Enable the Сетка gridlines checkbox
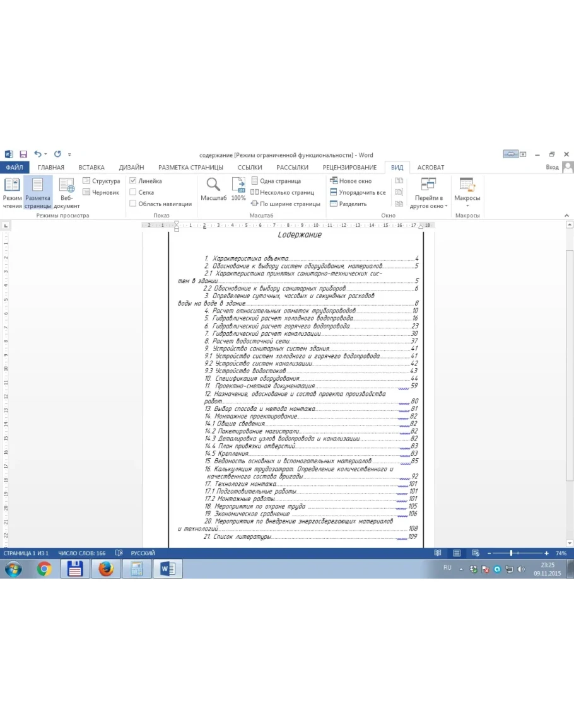This screenshot has width=574, height=728. pyautogui.click(x=133, y=192)
